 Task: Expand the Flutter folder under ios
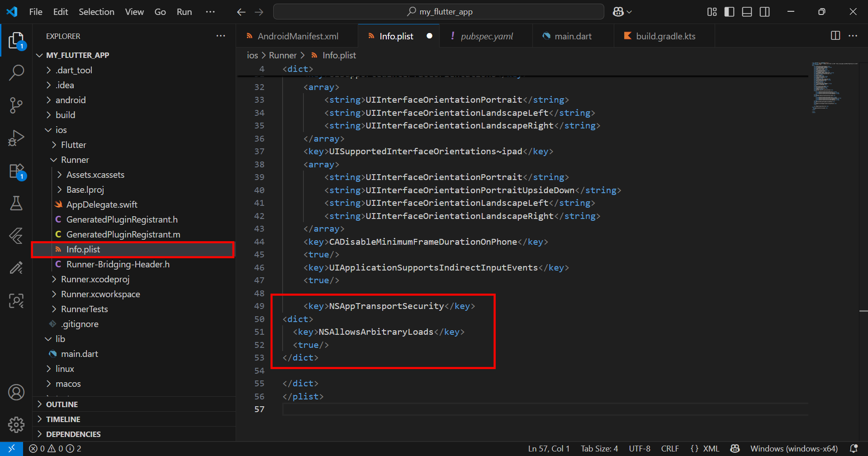click(x=134, y=145)
